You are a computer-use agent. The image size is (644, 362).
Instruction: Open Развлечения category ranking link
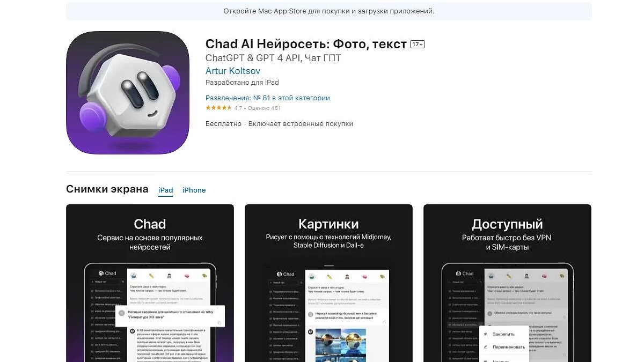point(268,98)
